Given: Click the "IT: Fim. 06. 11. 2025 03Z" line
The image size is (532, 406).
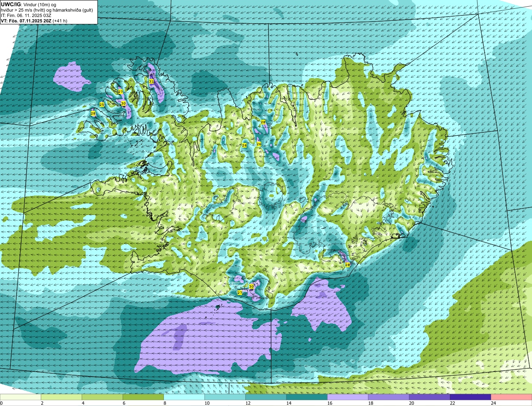Looking at the screenshot, I should click(26, 15).
